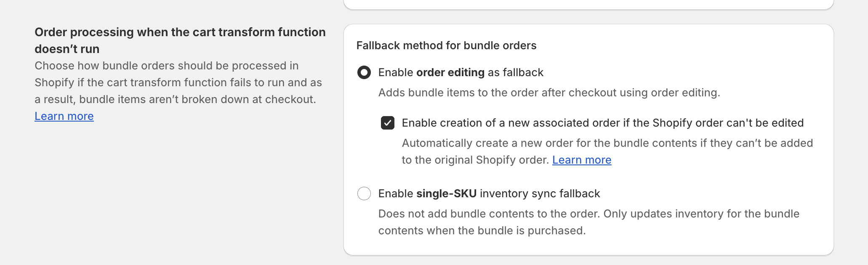Viewport: 868px width, 265px height.
Task: Uncheck the new associated order creation checkbox
Action: [387, 123]
